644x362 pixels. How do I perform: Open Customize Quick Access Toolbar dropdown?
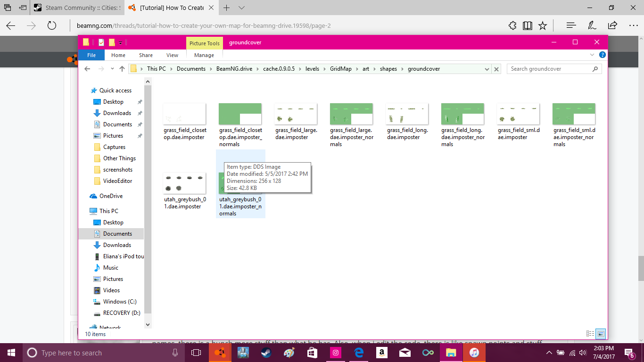(120, 43)
